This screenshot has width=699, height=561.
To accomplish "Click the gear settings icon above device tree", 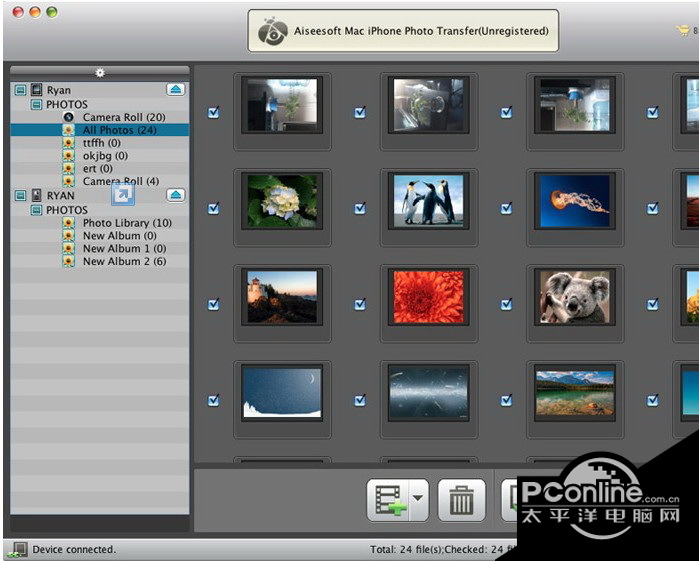I will coord(100,73).
